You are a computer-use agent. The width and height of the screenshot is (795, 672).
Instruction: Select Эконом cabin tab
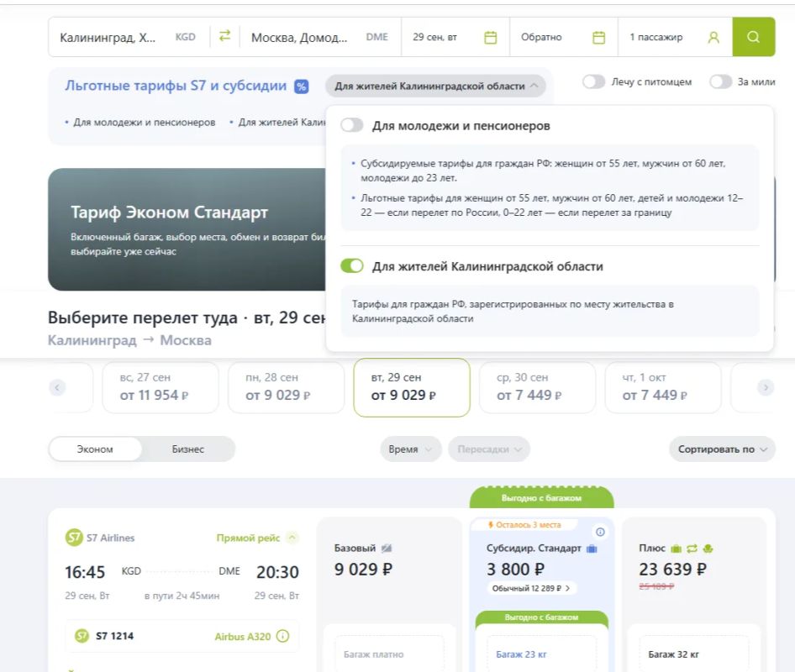pos(95,449)
